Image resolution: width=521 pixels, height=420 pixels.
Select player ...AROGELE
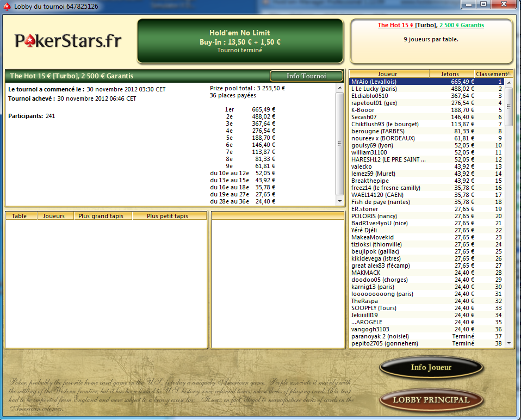(x=427, y=323)
